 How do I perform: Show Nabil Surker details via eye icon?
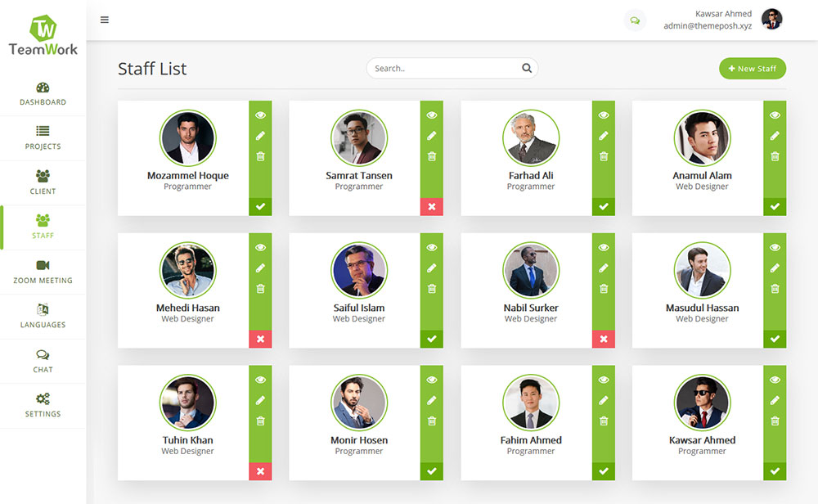(x=604, y=247)
